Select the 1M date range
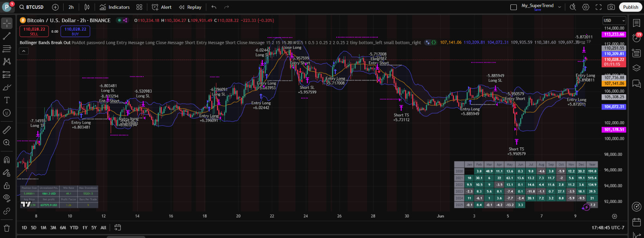The image size is (644, 238). pyautogui.click(x=43, y=228)
